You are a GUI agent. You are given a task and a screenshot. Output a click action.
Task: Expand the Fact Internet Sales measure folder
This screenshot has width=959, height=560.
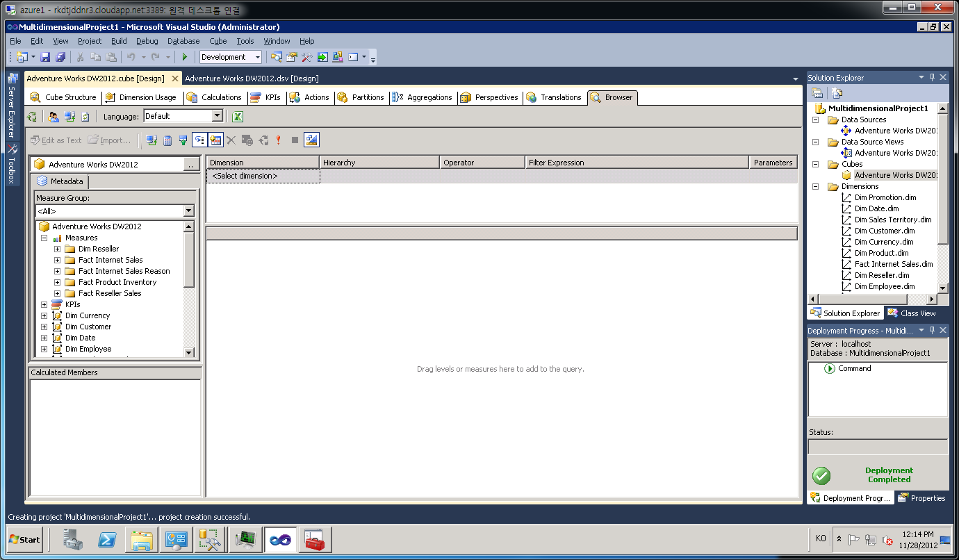[x=57, y=260]
